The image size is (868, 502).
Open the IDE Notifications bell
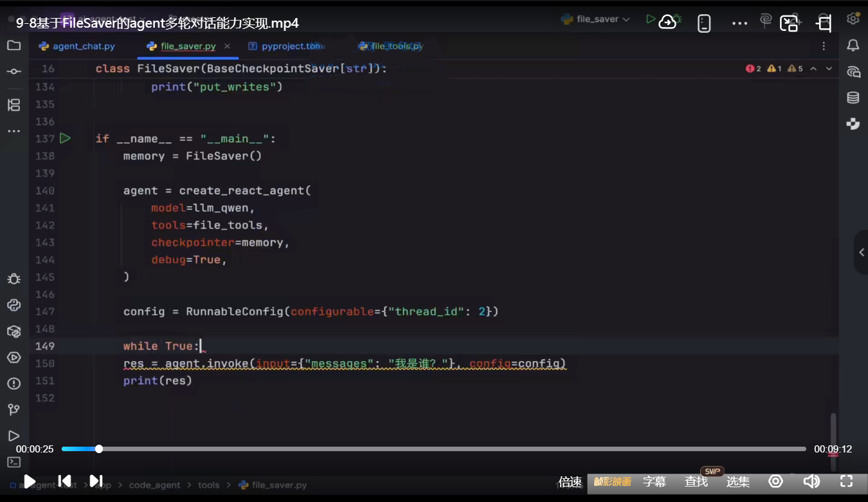(853, 45)
